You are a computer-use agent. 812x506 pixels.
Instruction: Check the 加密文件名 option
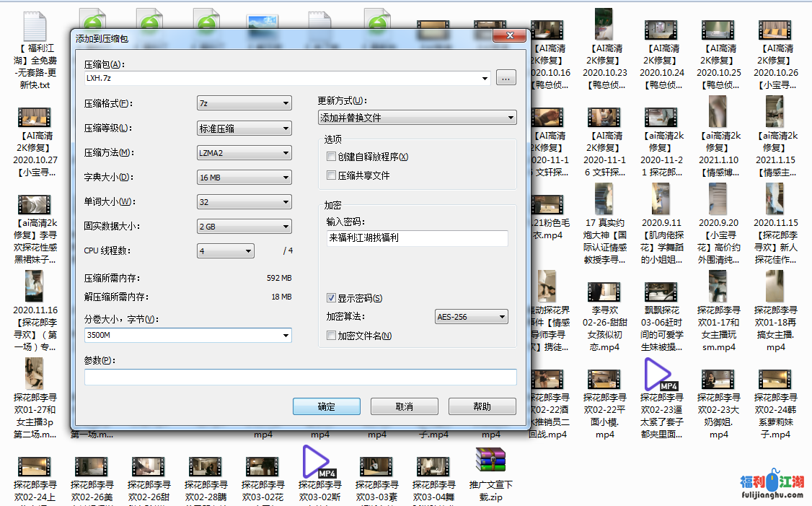click(331, 336)
